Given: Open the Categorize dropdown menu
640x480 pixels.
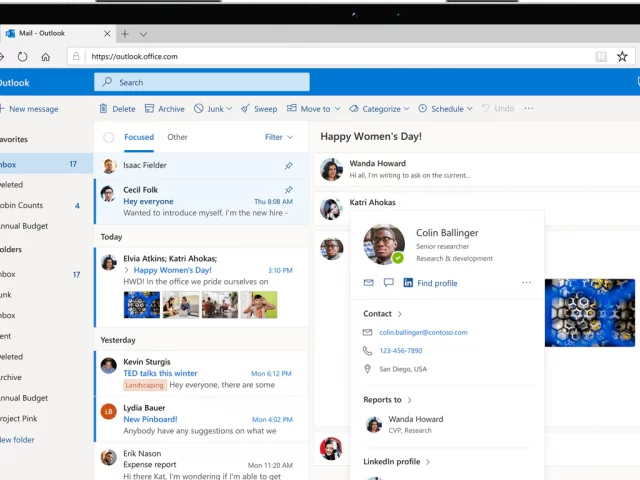Looking at the screenshot, I should pyautogui.click(x=406, y=108).
